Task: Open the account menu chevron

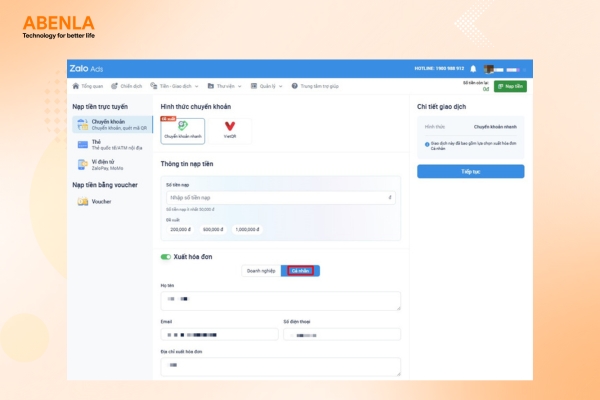Action: pyautogui.click(x=525, y=70)
